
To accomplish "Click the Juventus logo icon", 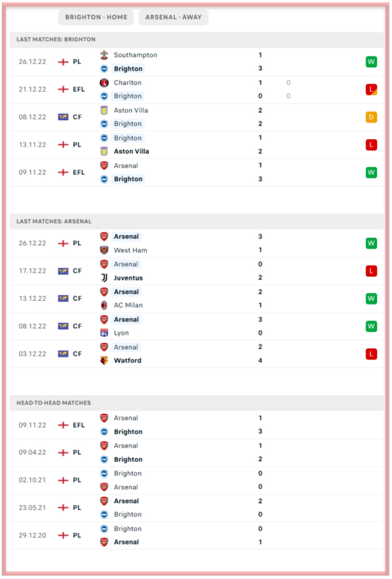I will [x=104, y=278].
